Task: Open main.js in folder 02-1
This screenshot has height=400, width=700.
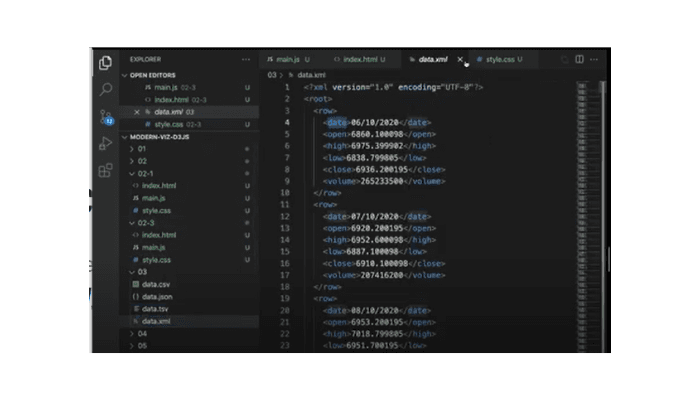Action: 189,198
